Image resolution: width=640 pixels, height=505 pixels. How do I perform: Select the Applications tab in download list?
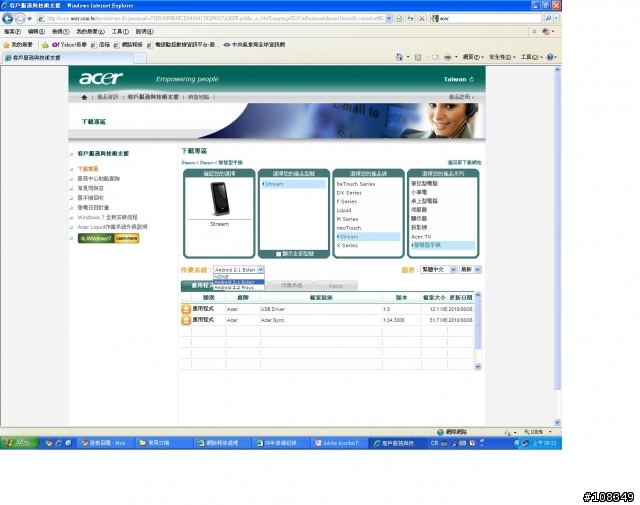tap(198, 285)
